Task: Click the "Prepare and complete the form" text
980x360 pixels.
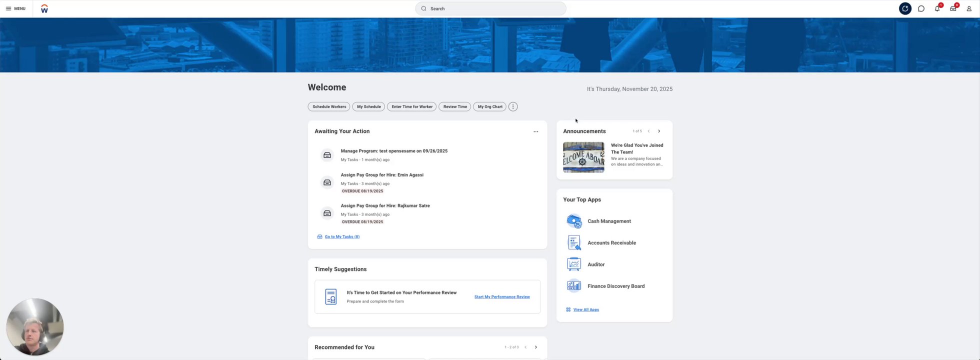Action: (375, 301)
